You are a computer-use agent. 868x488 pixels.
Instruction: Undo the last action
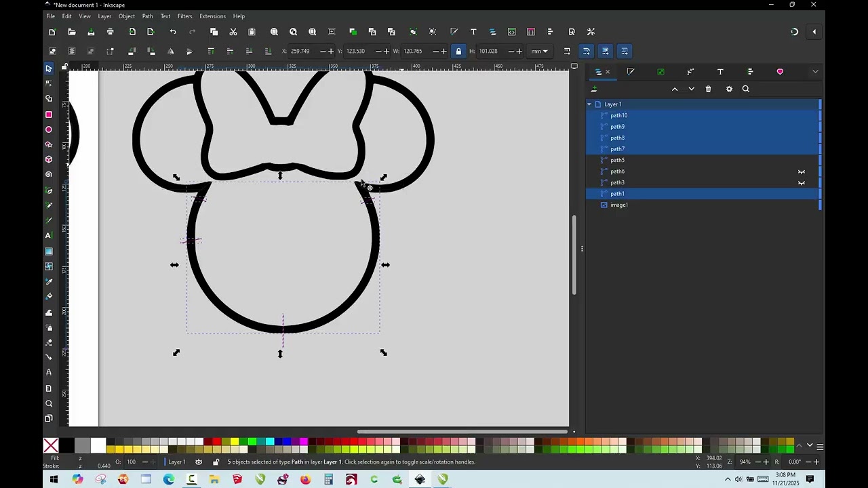(173, 32)
